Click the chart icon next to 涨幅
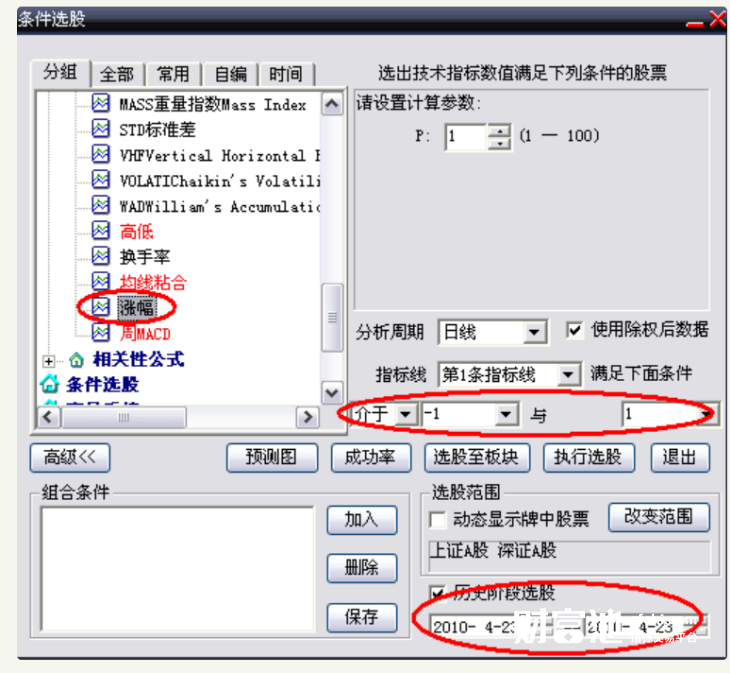The image size is (730, 673). [x=101, y=307]
